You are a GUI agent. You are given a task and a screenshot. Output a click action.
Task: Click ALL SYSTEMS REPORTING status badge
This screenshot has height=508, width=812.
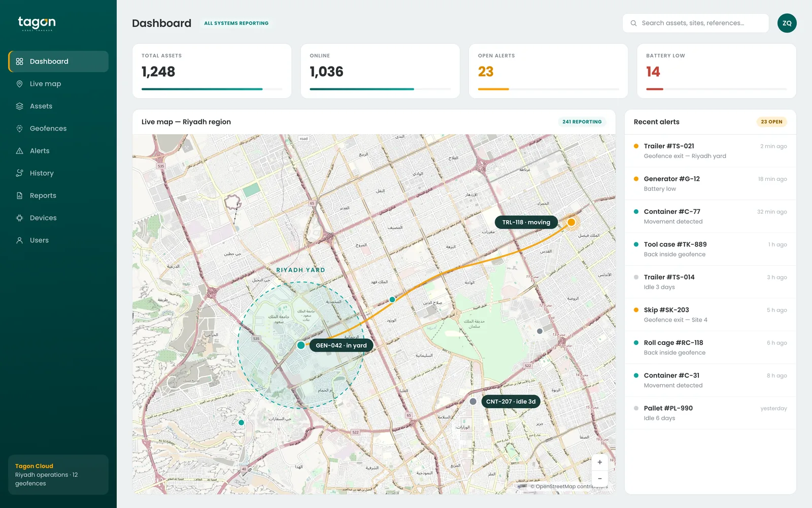(x=236, y=23)
